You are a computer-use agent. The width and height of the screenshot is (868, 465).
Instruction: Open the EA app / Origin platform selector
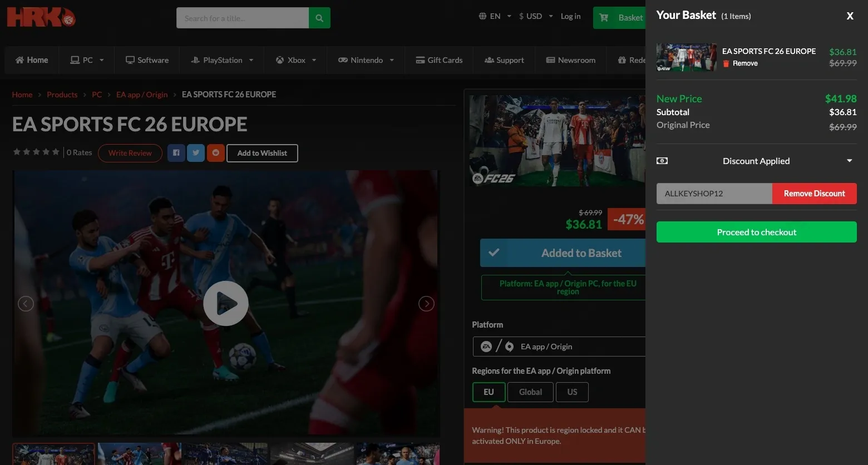point(559,347)
